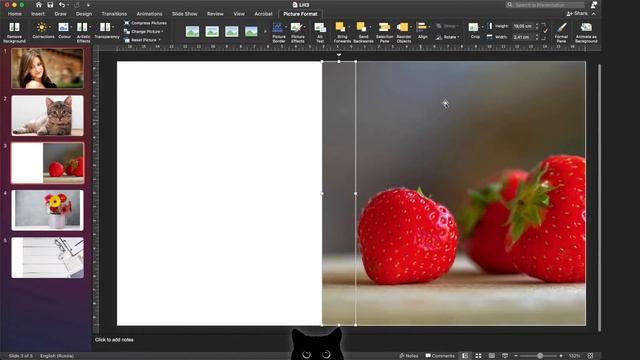Open the Acrobat tab

coord(263,14)
